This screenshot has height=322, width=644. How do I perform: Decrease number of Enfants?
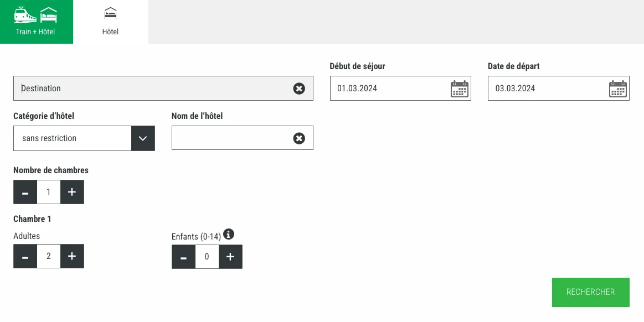coord(183,257)
